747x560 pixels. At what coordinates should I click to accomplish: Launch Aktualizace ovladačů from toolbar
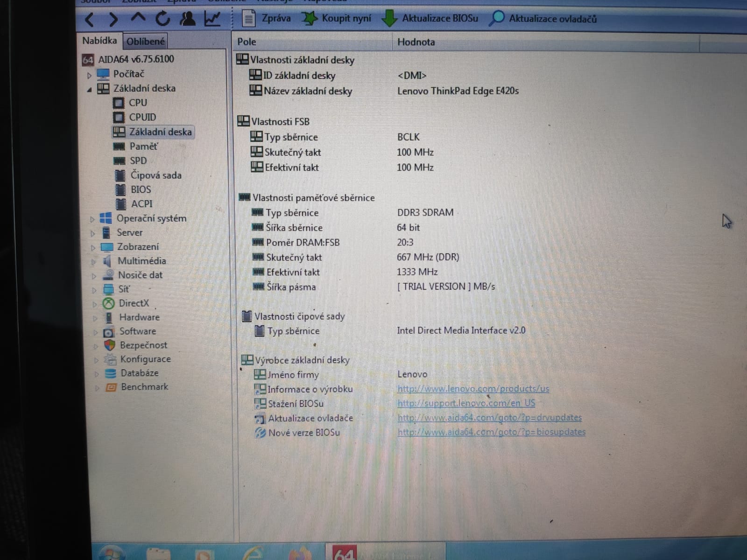click(543, 19)
